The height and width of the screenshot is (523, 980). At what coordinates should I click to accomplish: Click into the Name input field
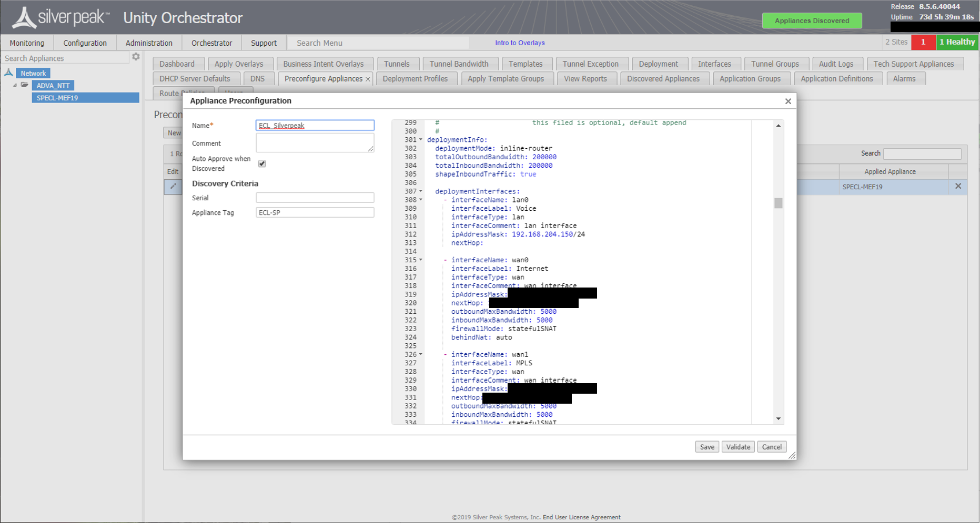[315, 125]
